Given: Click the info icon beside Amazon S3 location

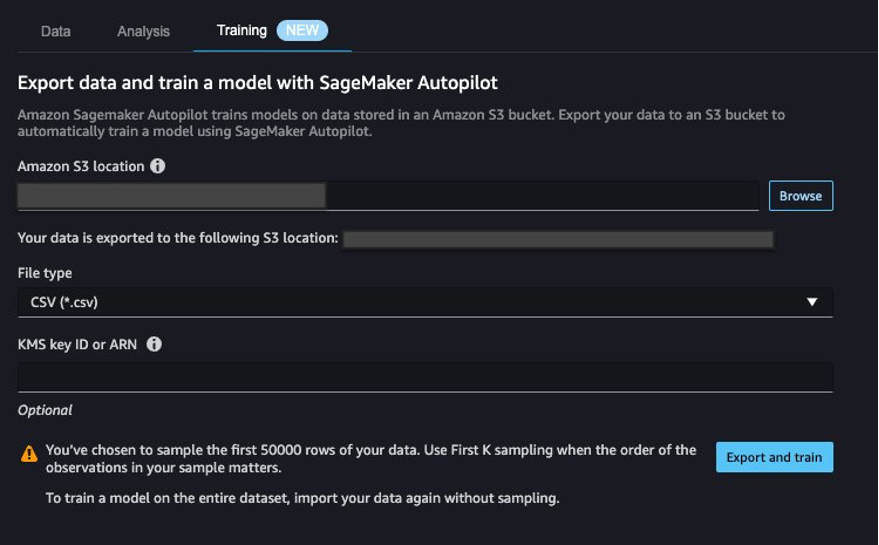Looking at the screenshot, I should tap(158, 166).
